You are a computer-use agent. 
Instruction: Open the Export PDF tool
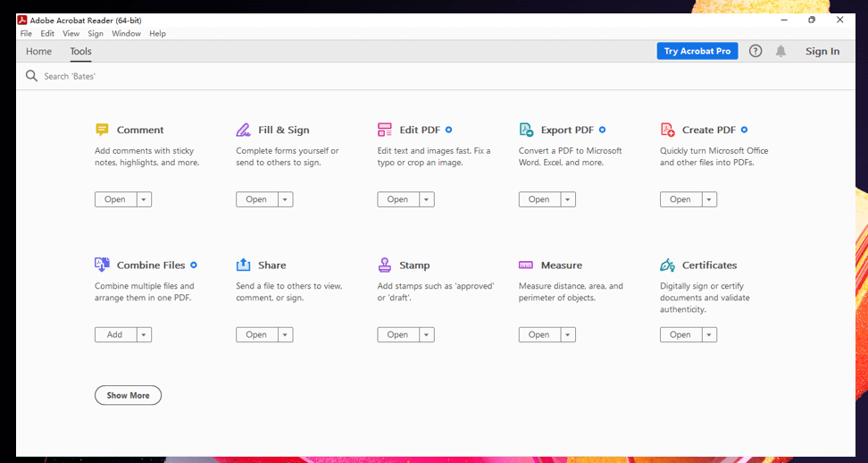pyautogui.click(x=539, y=199)
